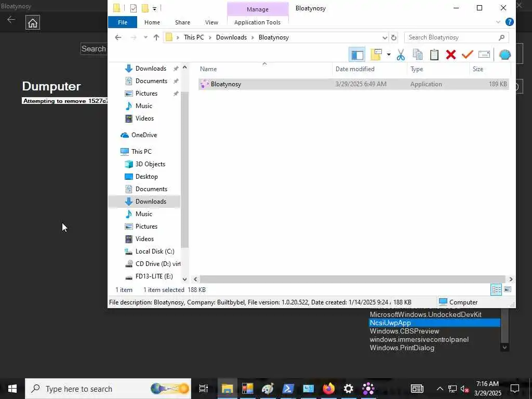The height and width of the screenshot is (399, 532).
Task: Click Bloatynosy in the address breadcrumb
Action: [x=274, y=37]
